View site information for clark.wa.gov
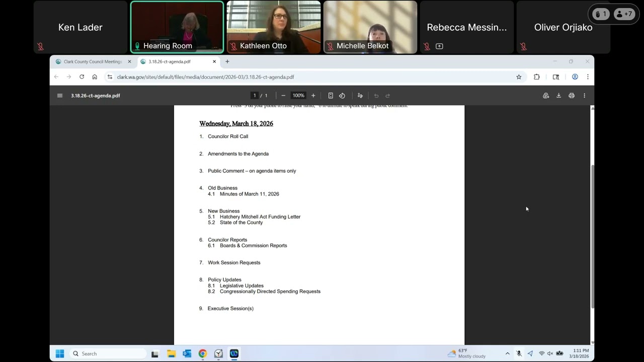 pos(110,77)
